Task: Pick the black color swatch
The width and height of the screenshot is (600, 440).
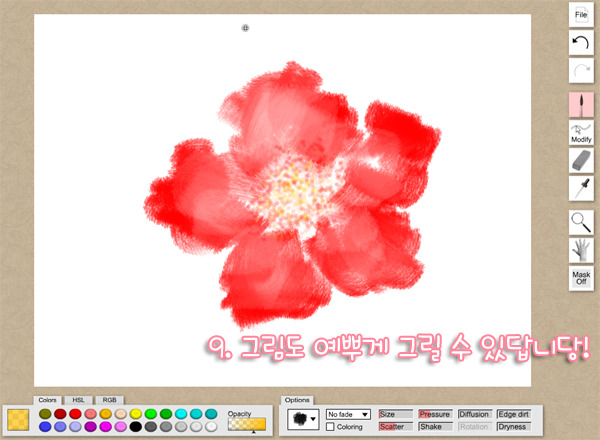Action: [135, 427]
